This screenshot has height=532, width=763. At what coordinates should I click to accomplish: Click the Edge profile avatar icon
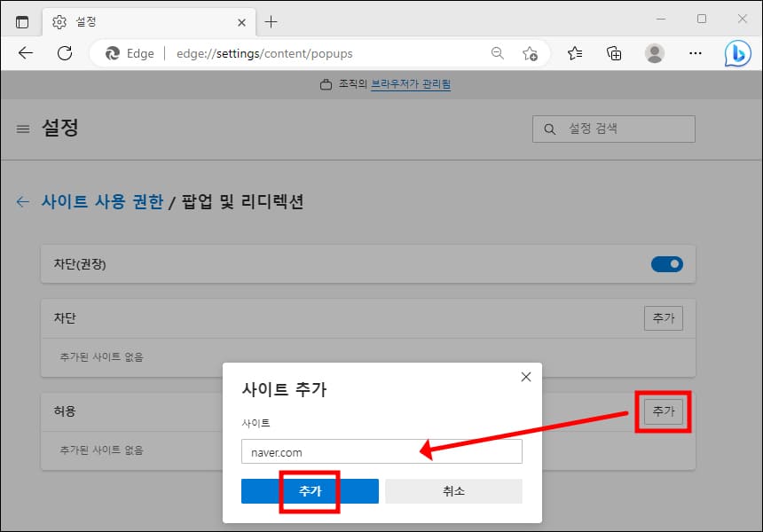[x=655, y=53]
